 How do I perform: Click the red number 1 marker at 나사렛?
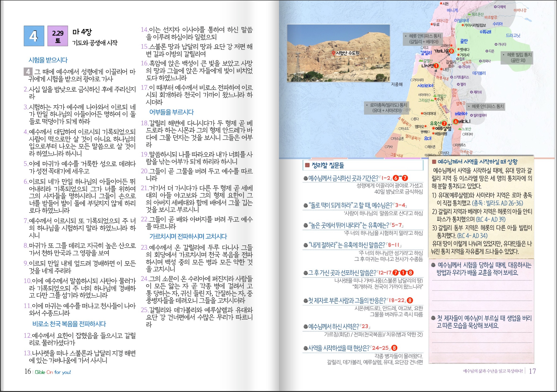[436, 65]
